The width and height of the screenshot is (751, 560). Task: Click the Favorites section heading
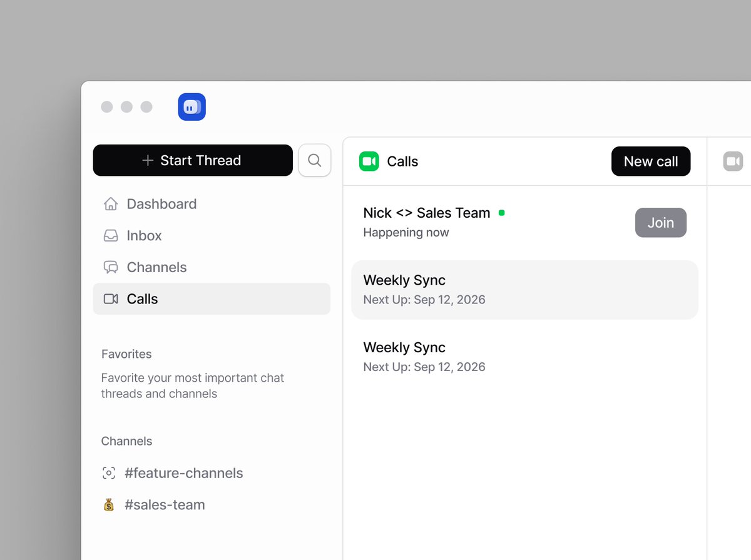click(126, 354)
